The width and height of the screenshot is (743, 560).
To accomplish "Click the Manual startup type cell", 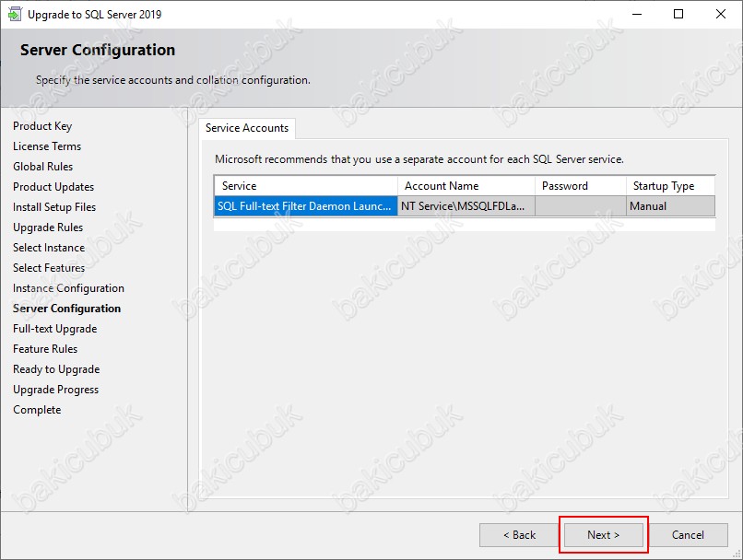I will pyautogui.click(x=670, y=206).
